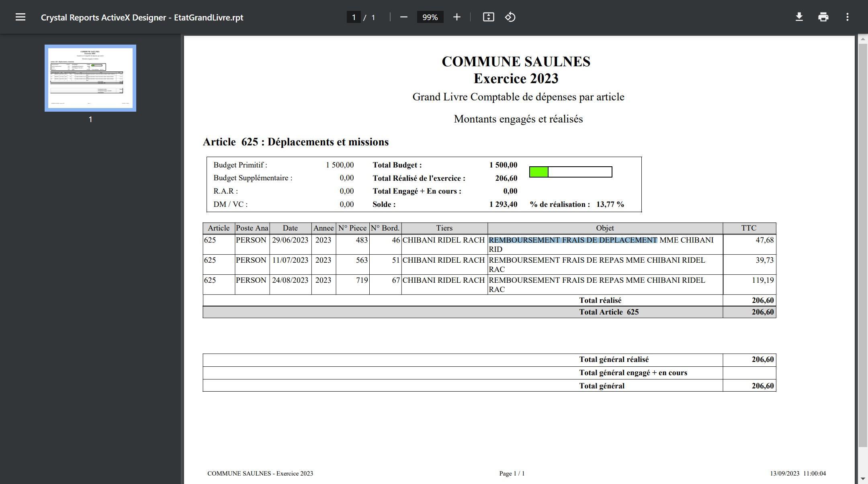Click the vertical scrollbar thumb
This screenshot has height=484, width=868.
(862, 245)
